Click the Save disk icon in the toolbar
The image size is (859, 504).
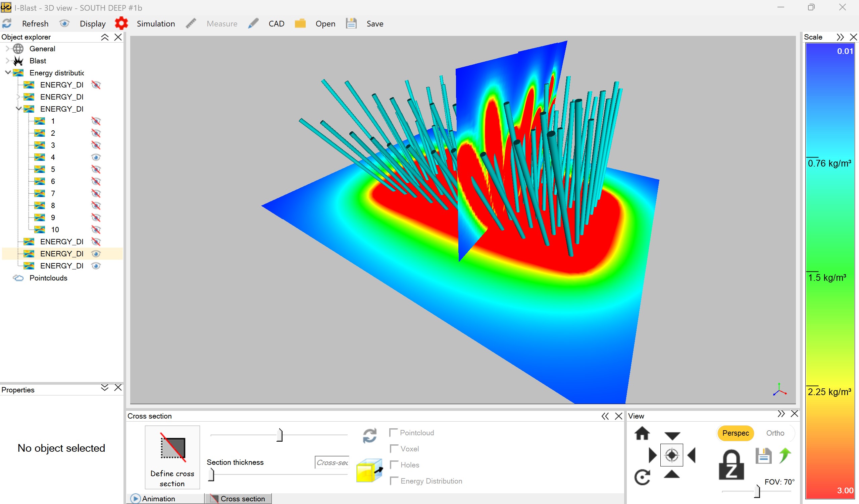(351, 23)
